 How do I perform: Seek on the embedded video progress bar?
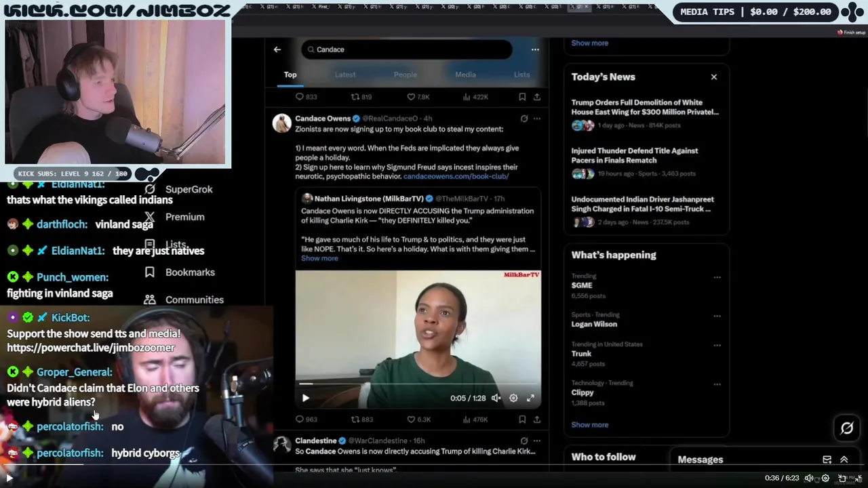coord(418,384)
